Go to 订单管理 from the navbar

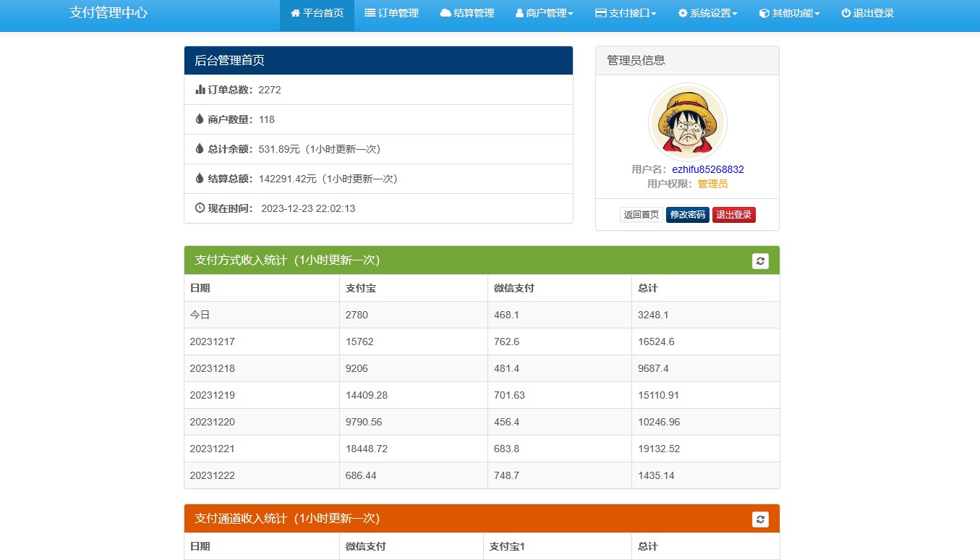[x=392, y=12]
